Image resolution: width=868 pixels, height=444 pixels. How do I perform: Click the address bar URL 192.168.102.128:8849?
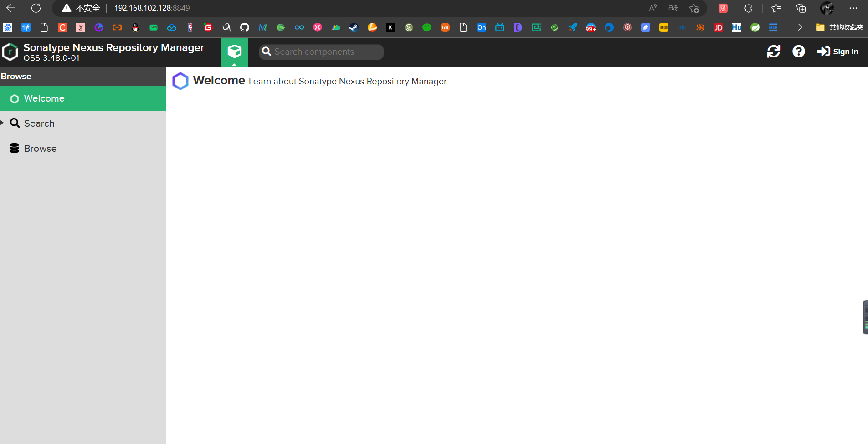click(x=152, y=8)
